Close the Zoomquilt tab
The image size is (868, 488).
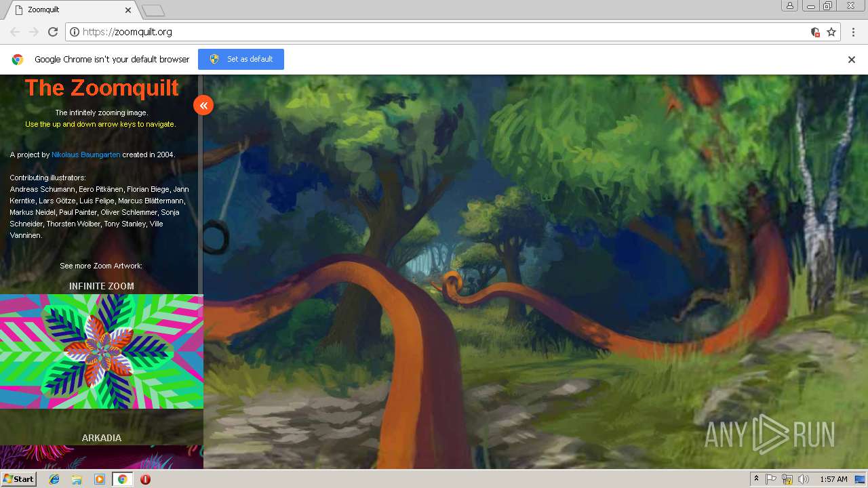coord(129,10)
